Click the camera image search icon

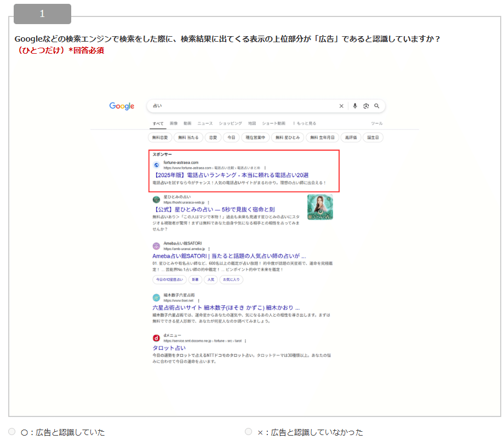click(366, 106)
